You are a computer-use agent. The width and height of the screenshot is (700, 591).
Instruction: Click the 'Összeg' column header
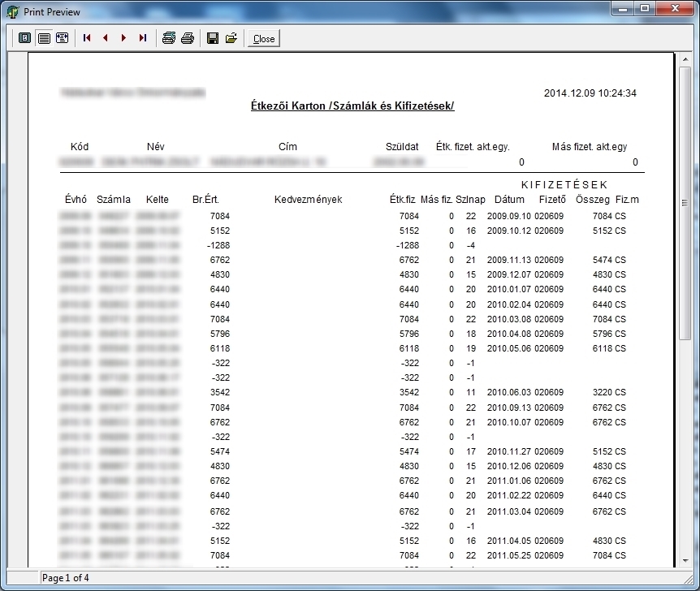[593, 200]
